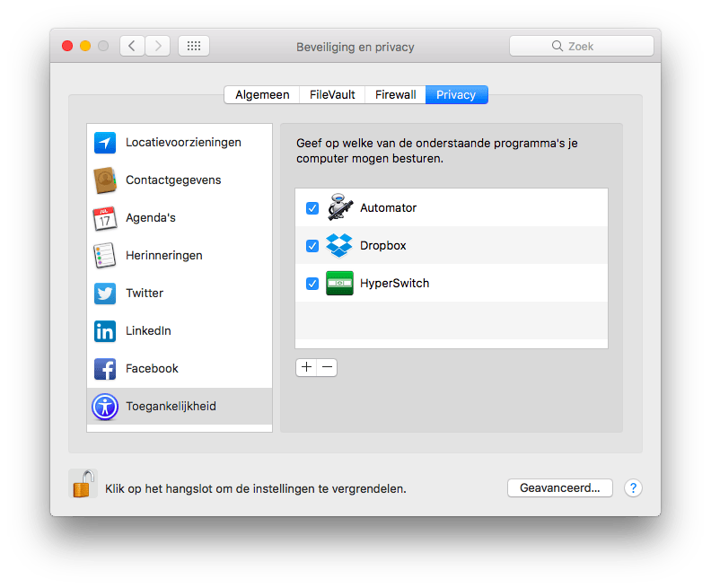Select Agenda's in the sidebar
Image resolution: width=711 pixels, height=588 pixels.
pyautogui.click(x=180, y=218)
